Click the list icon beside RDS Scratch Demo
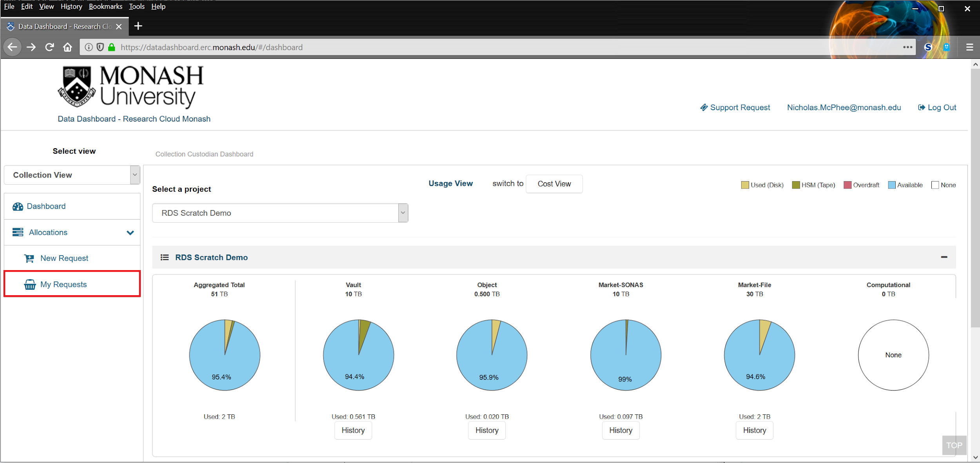The height and width of the screenshot is (463, 980). point(165,258)
